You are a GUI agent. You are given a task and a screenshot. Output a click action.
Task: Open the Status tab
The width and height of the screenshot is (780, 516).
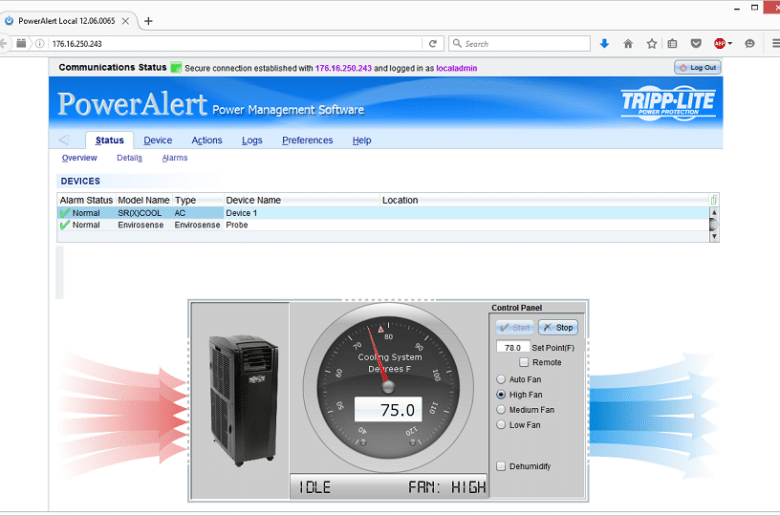(109, 140)
